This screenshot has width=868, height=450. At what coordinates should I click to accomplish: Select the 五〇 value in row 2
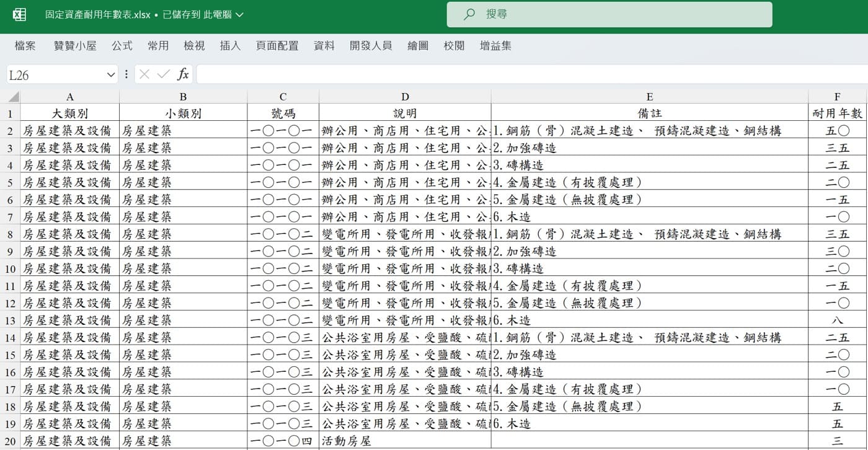pos(838,131)
